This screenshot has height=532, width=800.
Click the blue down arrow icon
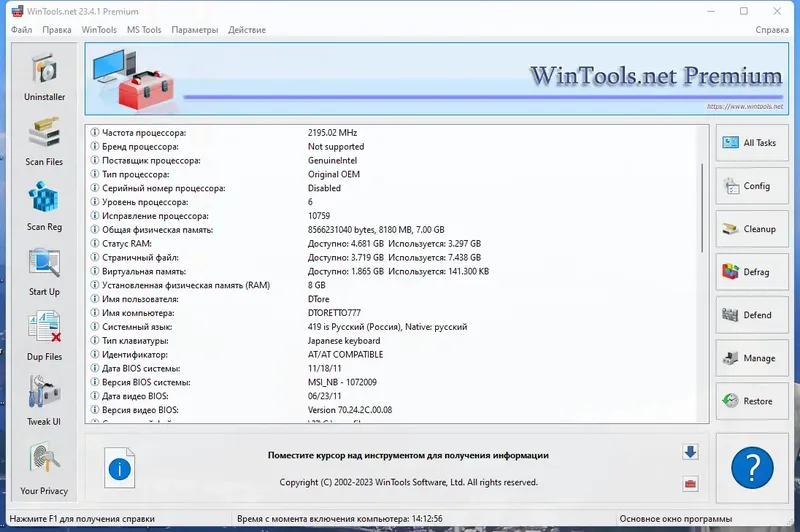pyautogui.click(x=690, y=452)
